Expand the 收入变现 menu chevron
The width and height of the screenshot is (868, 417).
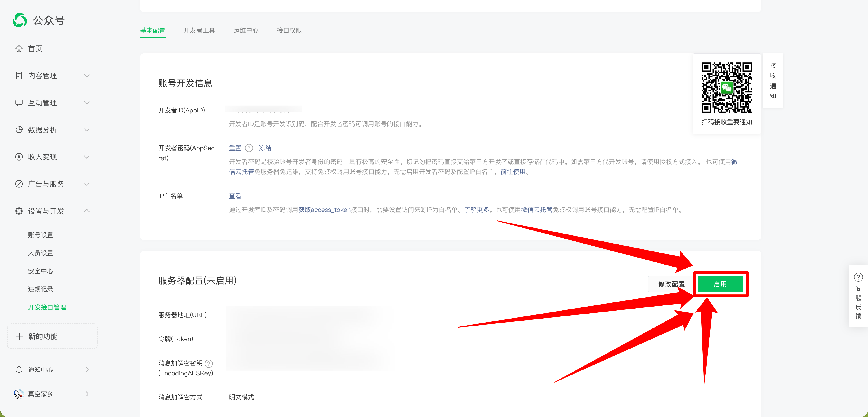(x=87, y=157)
